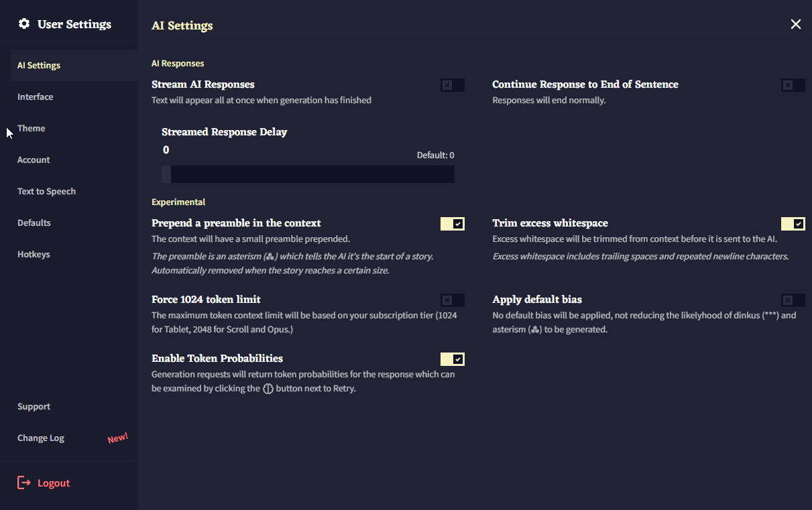The height and width of the screenshot is (510, 812).
Task: Enable Force 1024 token limit
Action: click(x=452, y=300)
